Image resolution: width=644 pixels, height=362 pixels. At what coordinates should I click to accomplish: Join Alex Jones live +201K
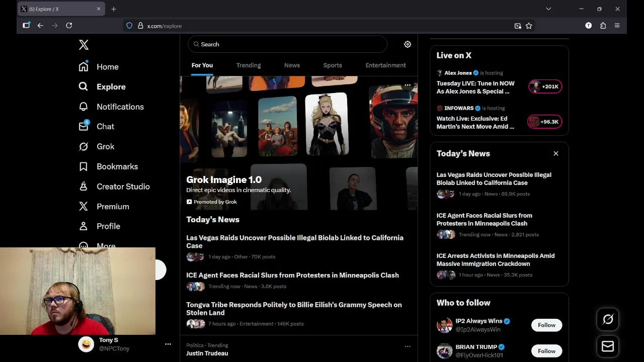pos(545,86)
